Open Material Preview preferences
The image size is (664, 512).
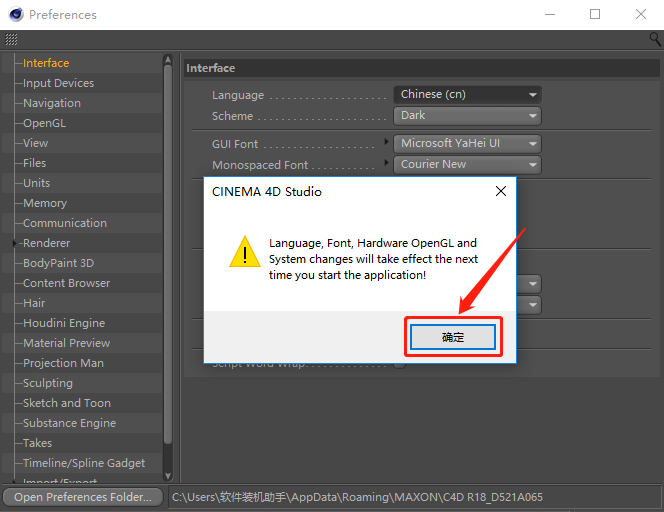click(66, 343)
